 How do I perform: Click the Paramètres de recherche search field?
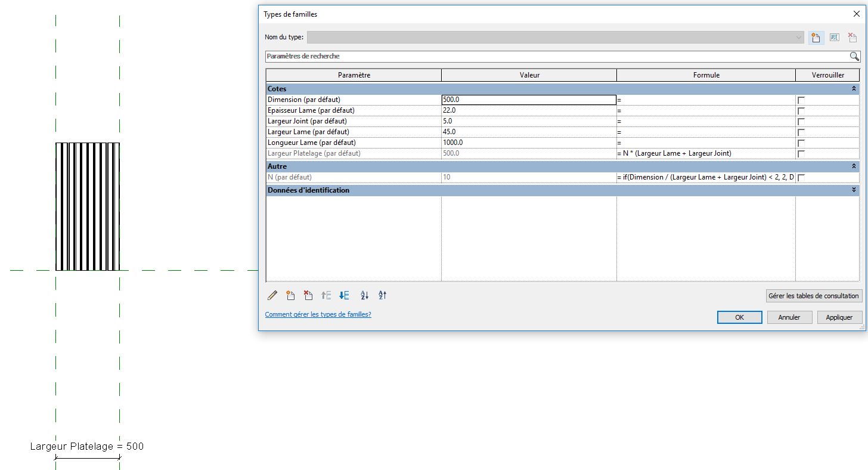554,57
